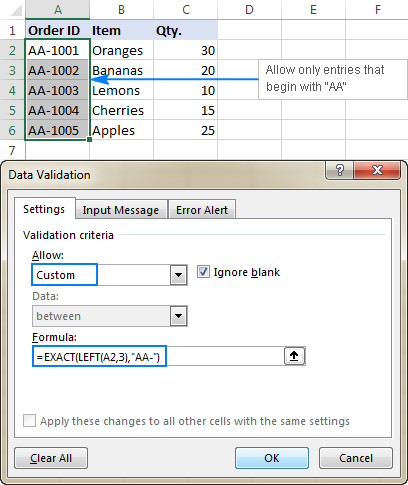
Task: Click the Cancel button
Action: pyautogui.click(x=356, y=458)
